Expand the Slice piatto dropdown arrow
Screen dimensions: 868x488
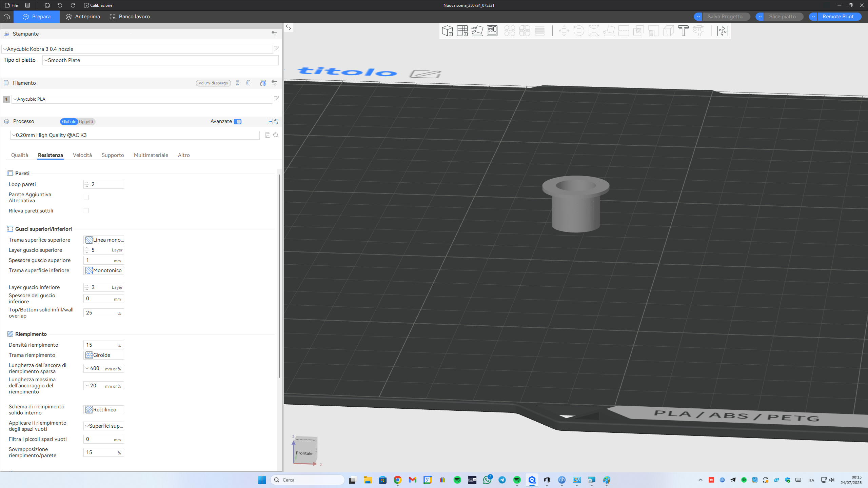760,17
